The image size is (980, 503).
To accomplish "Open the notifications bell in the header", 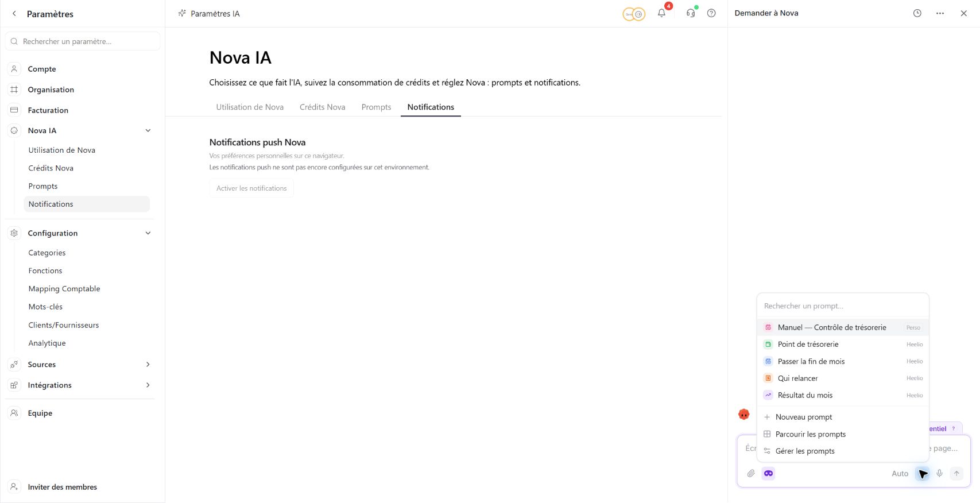I will [662, 13].
